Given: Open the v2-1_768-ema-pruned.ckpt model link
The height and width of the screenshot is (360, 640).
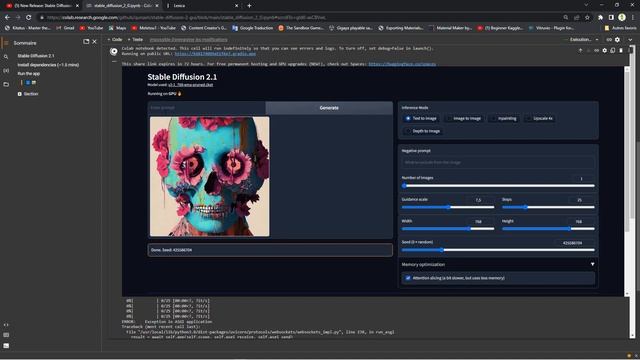Looking at the screenshot, I should click(x=191, y=85).
